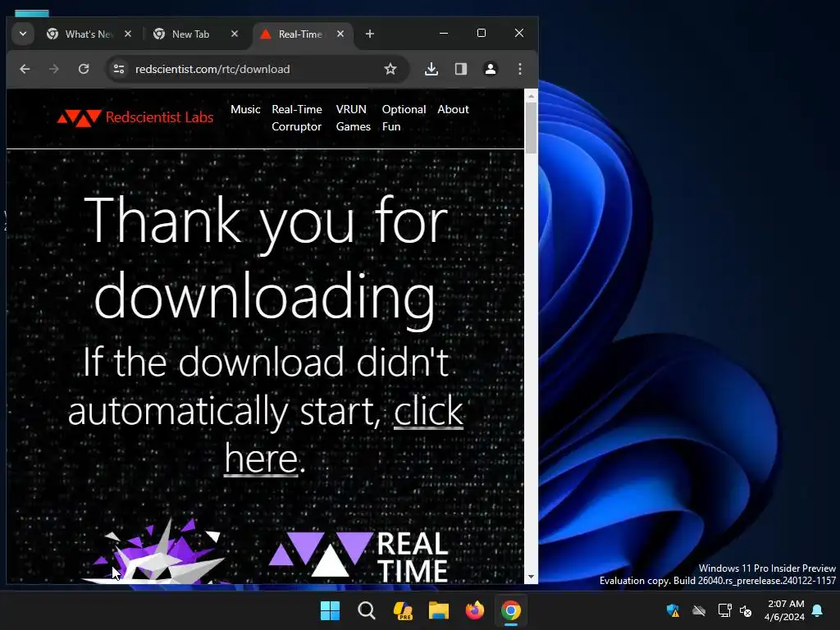
Task: Switch to the What's New tab
Action: [88, 34]
